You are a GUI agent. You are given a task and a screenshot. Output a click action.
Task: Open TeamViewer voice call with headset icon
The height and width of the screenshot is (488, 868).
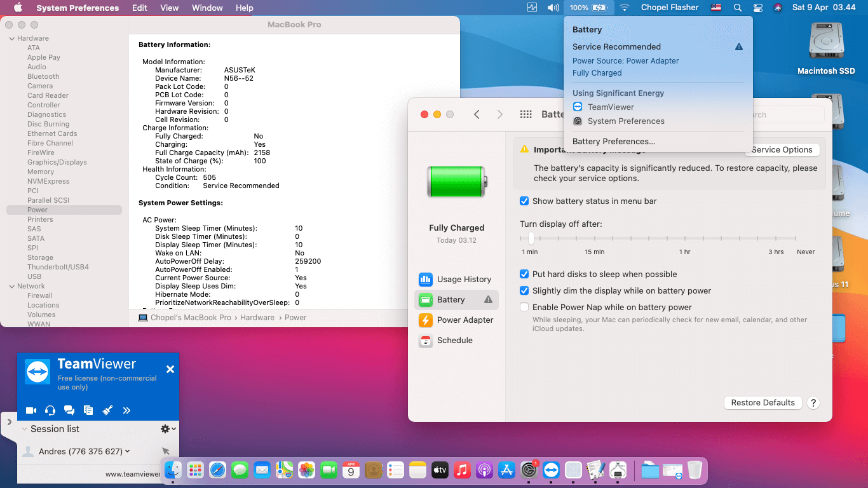click(x=50, y=410)
